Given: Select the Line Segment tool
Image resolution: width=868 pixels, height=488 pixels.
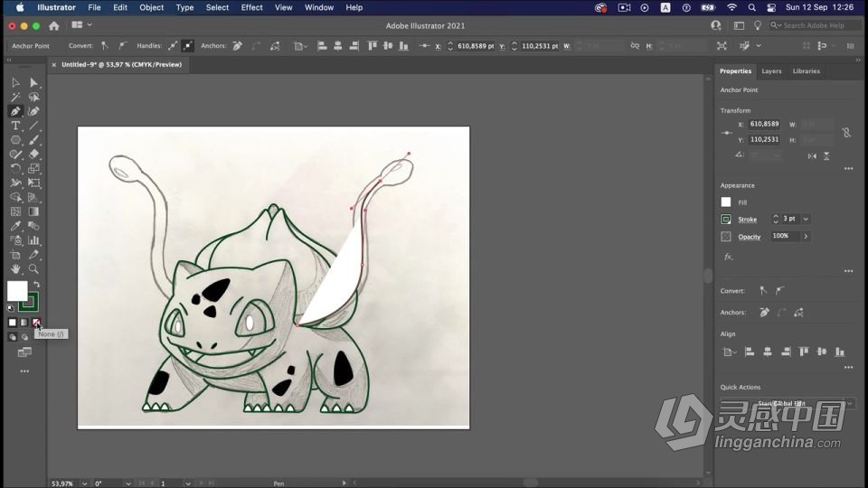Looking at the screenshot, I should [33, 126].
